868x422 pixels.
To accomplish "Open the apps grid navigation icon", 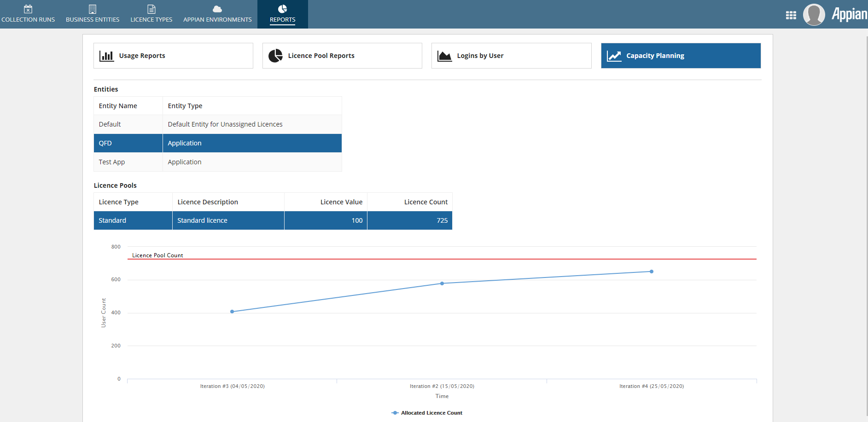I will coord(791,15).
